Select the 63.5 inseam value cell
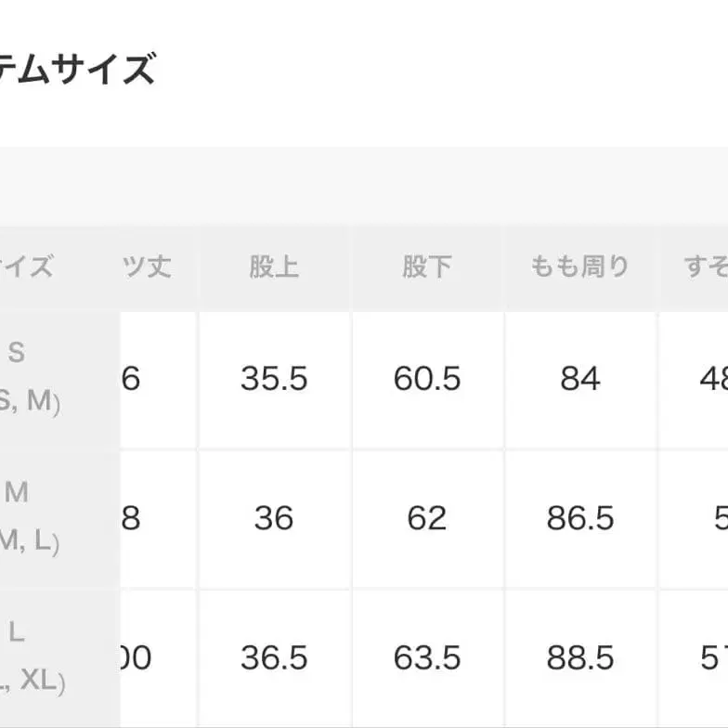The image size is (728, 728). (x=427, y=658)
